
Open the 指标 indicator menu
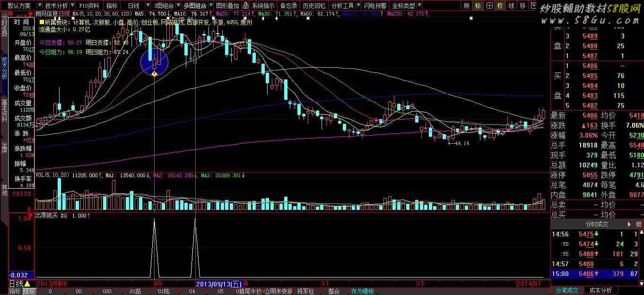tap(112, 6)
